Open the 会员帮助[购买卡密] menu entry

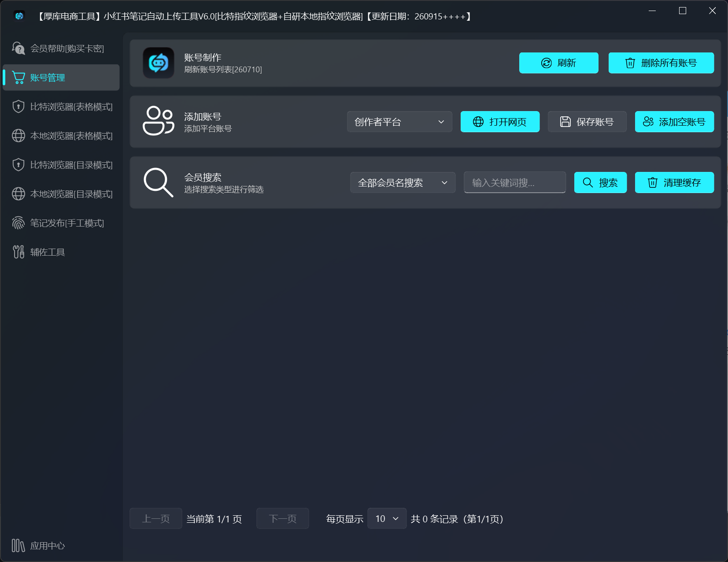click(61, 48)
